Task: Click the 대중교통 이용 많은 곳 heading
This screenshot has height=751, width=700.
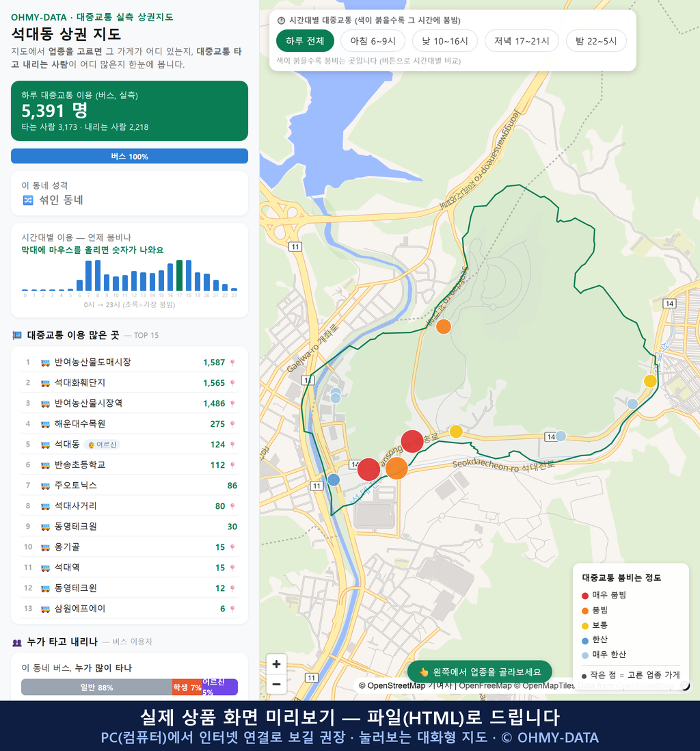Action: pyautogui.click(x=73, y=335)
